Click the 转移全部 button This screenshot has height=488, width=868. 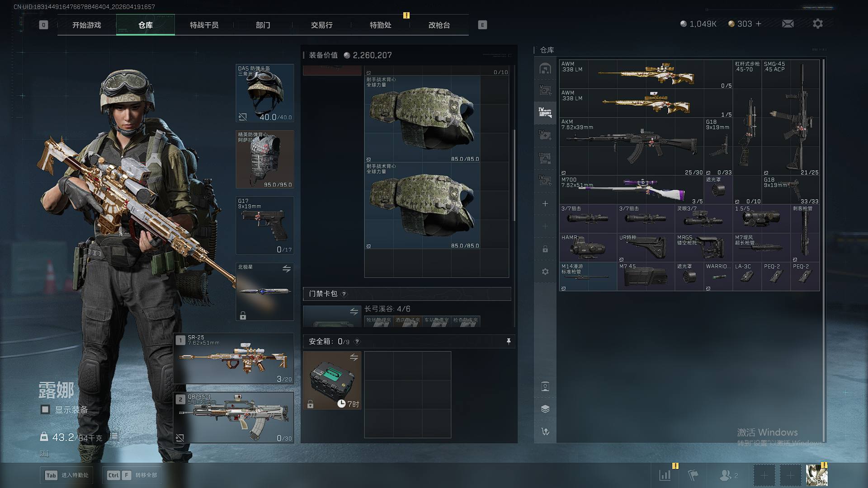click(132, 475)
